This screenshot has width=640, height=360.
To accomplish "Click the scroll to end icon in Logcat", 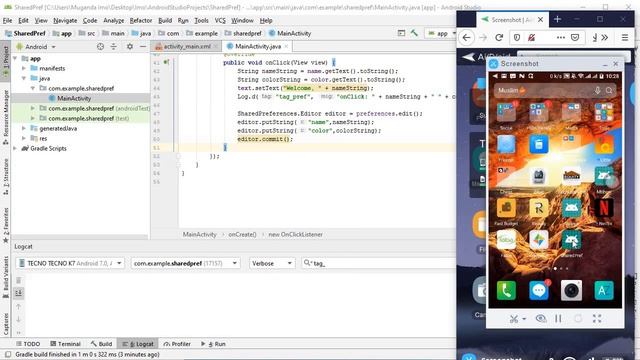I will point(18,293).
